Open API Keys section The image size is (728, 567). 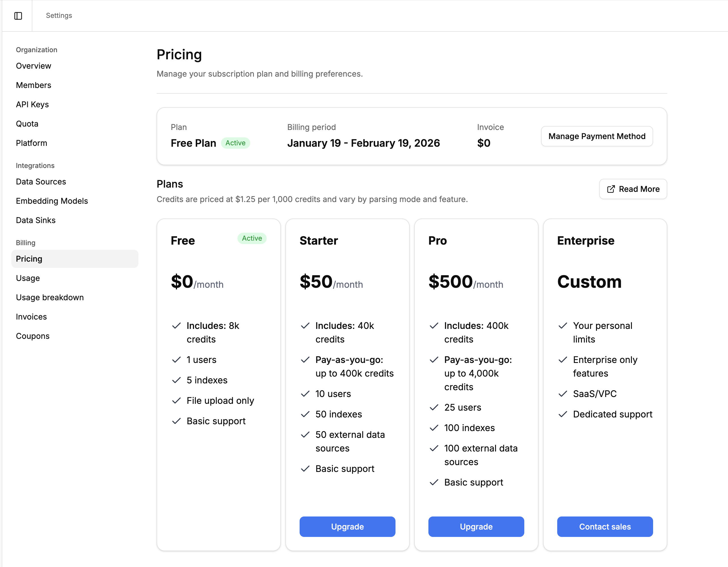point(32,104)
